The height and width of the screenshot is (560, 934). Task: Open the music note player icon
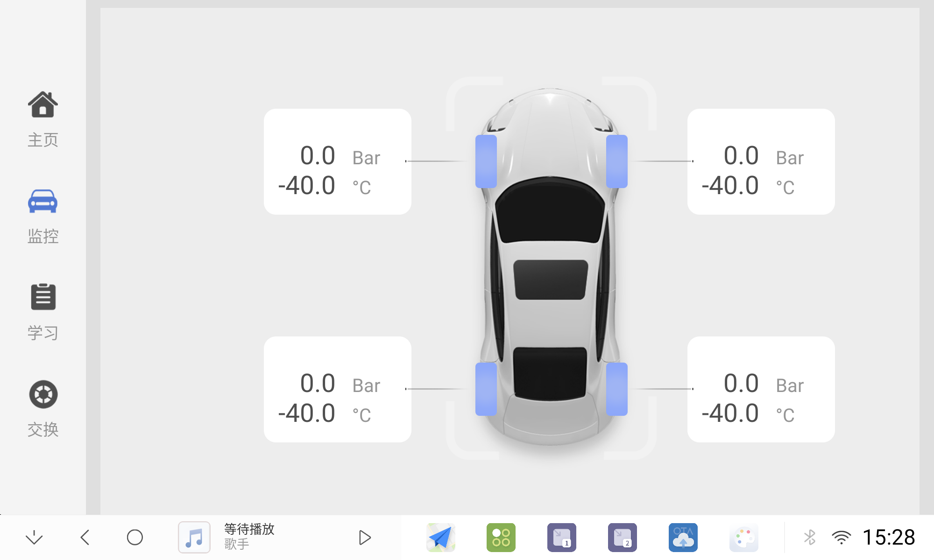tap(194, 538)
